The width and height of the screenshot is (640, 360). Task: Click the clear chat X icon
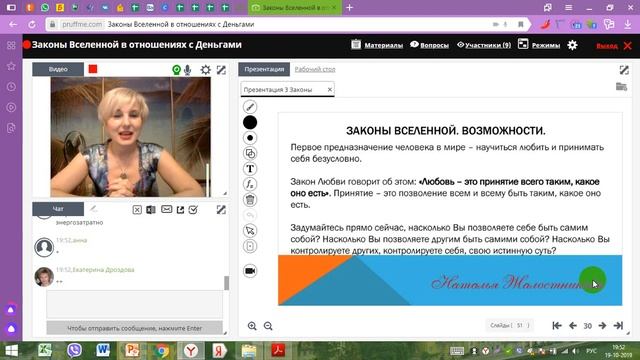click(137, 210)
